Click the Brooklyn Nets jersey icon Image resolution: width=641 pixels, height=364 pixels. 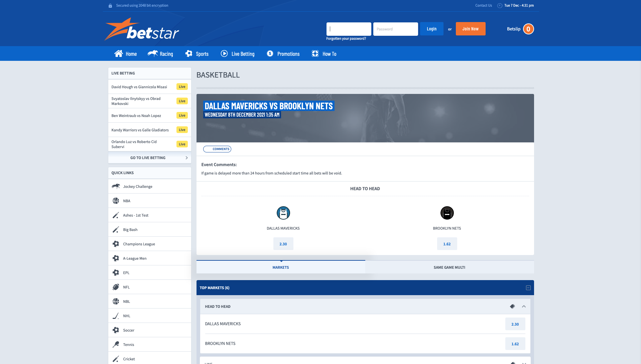coord(447,213)
